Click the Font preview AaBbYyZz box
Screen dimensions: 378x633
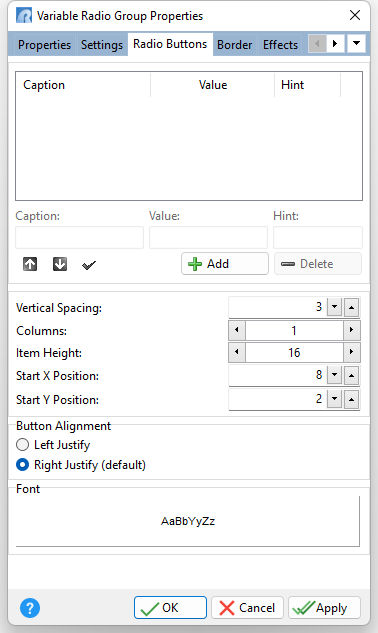click(x=188, y=521)
